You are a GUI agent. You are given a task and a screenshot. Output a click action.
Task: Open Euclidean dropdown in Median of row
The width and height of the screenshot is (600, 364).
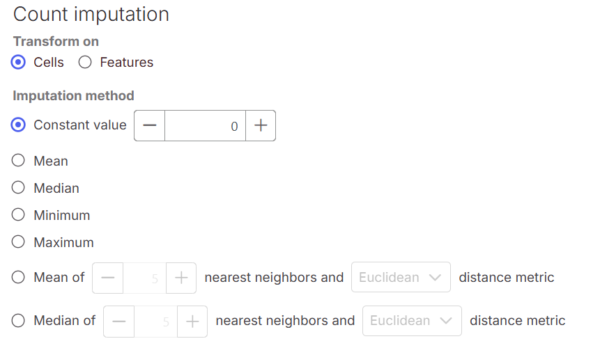(x=412, y=321)
